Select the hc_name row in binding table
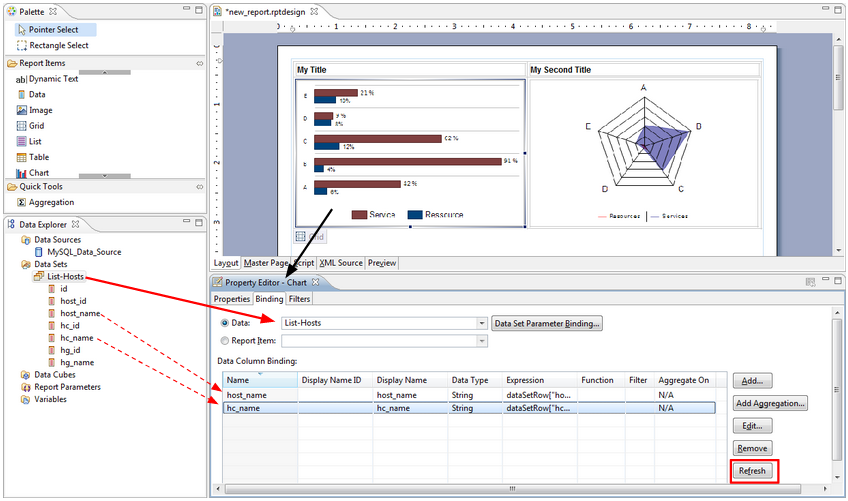Screen dimensions: 848x501 pyautogui.click(x=469, y=408)
